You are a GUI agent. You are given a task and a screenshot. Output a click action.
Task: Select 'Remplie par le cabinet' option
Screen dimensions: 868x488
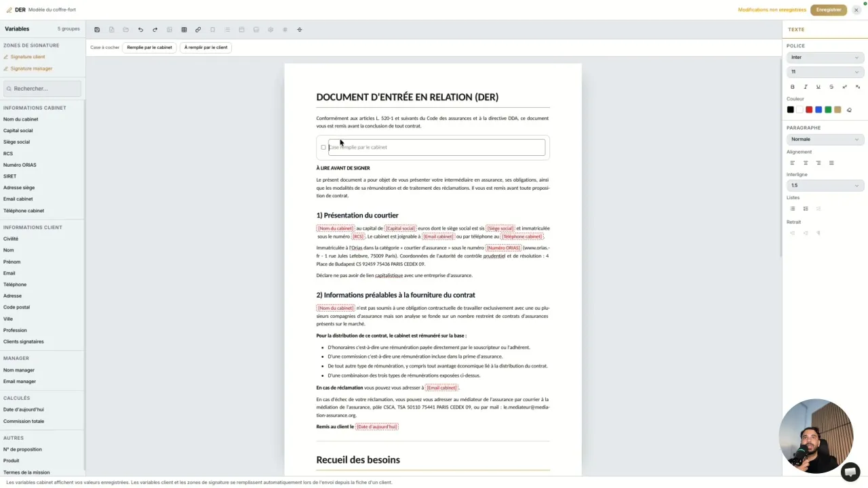[x=149, y=47]
